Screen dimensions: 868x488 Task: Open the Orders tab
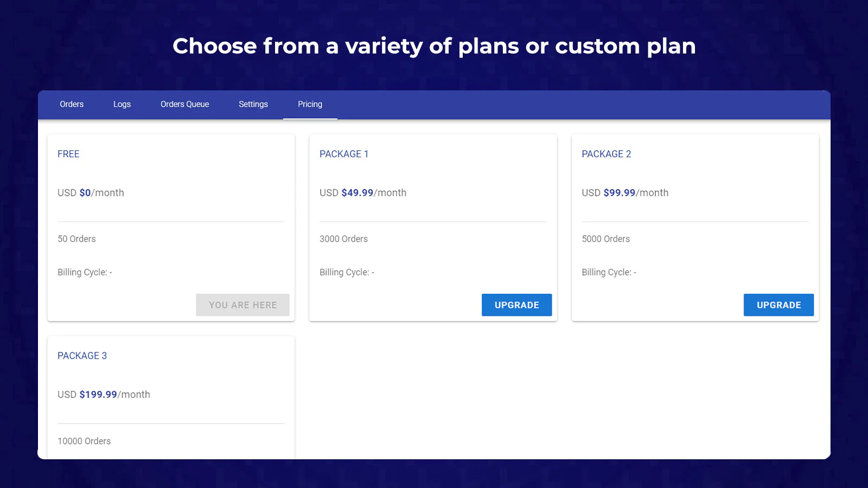[x=72, y=104]
